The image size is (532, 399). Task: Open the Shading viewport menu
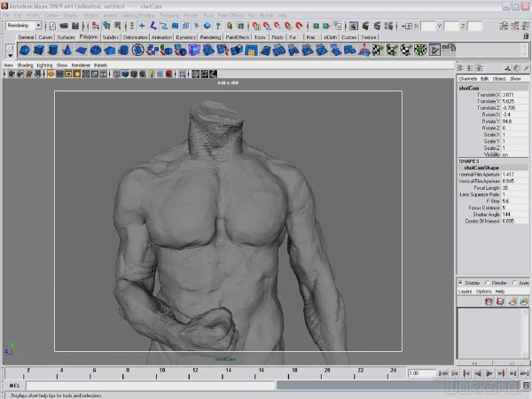click(x=25, y=65)
